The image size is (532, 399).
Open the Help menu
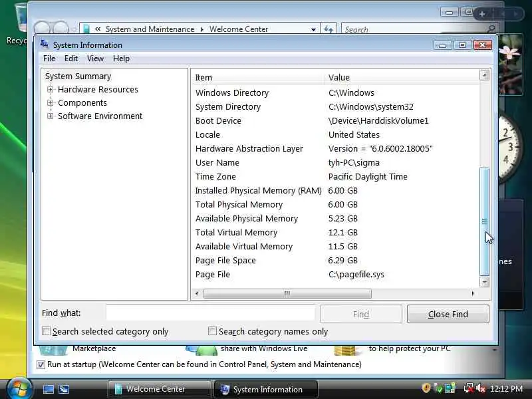pyautogui.click(x=121, y=59)
